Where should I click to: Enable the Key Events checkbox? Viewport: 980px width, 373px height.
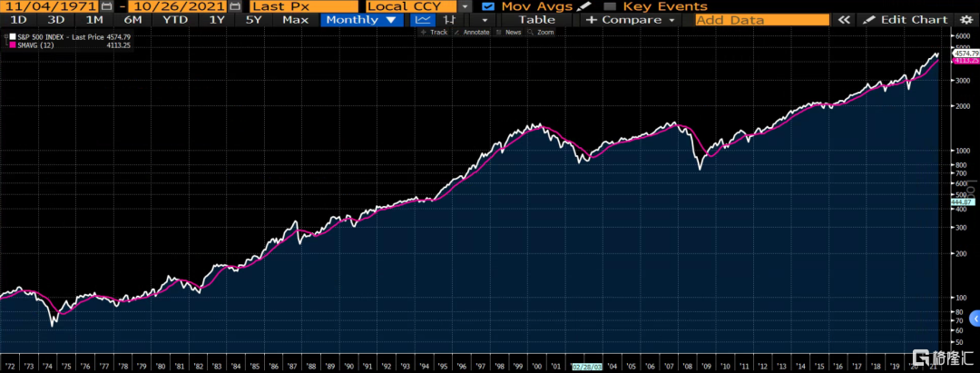tap(610, 6)
